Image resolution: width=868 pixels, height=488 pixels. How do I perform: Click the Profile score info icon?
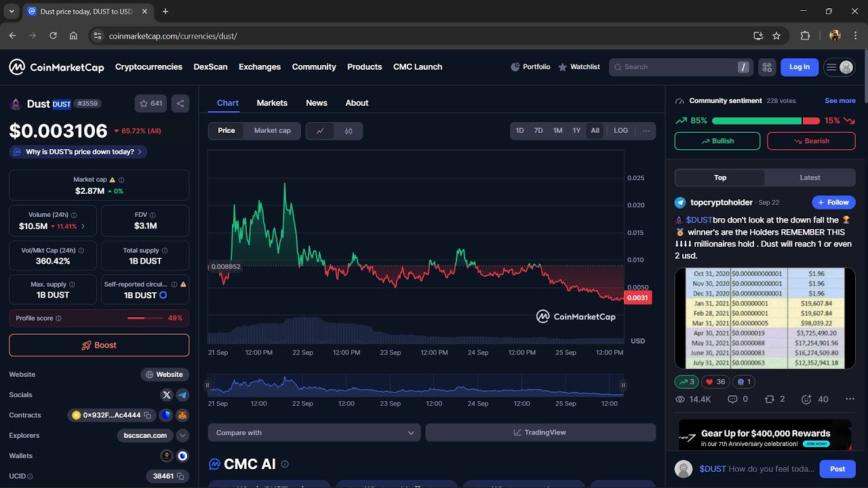point(58,318)
